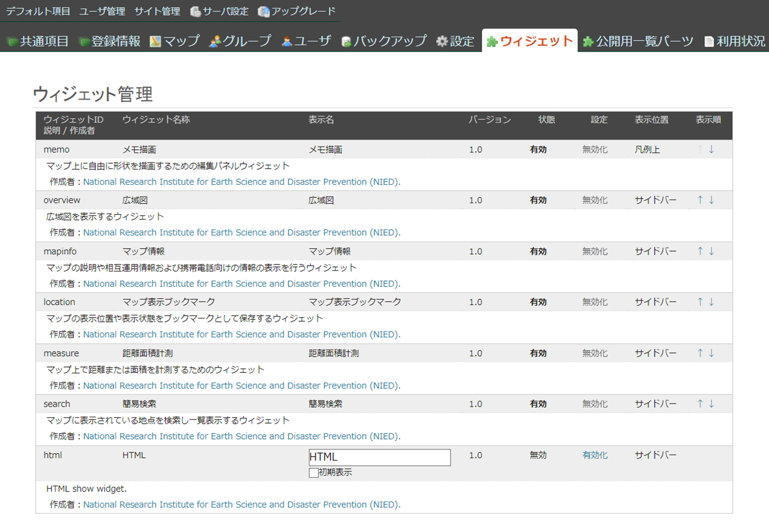Click the public list parts puzzle icon
This screenshot has width=769, height=532.
pos(588,42)
